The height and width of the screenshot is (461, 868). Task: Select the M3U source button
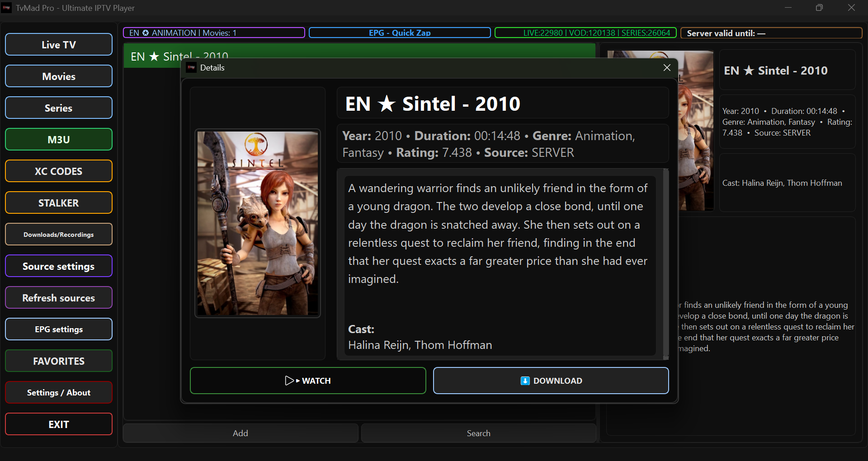[59, 140]
